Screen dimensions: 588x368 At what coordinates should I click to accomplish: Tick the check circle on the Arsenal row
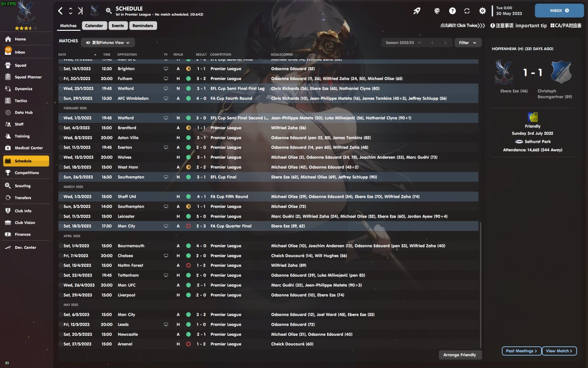click(61, 344)
